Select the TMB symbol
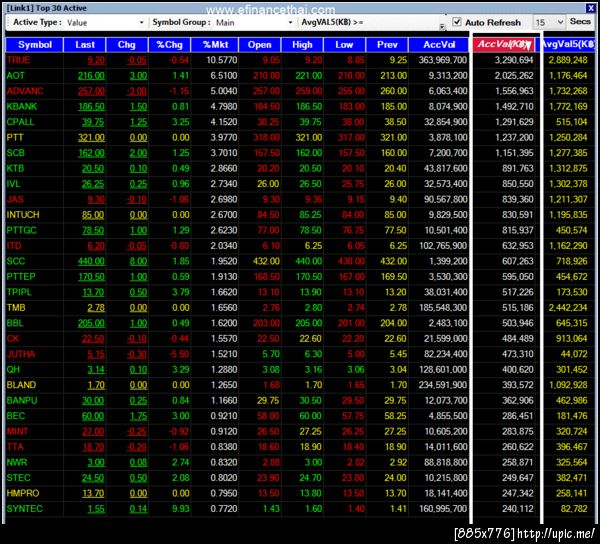Image resolution: width=600 pixels, height=544 pixels. point(16,308)
